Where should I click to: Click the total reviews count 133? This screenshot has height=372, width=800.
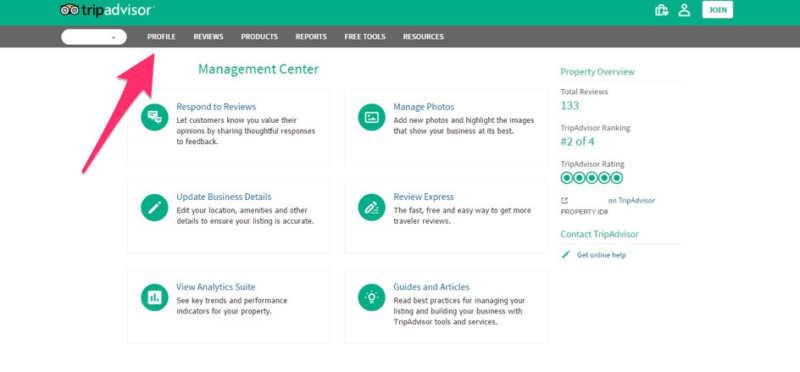click(x=570, y=106)
